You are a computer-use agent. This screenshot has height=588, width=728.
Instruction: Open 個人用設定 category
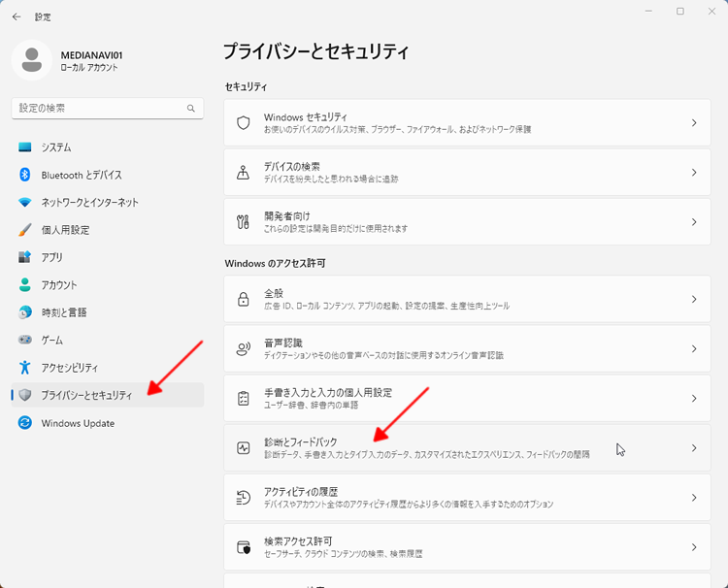click(107, 230)
